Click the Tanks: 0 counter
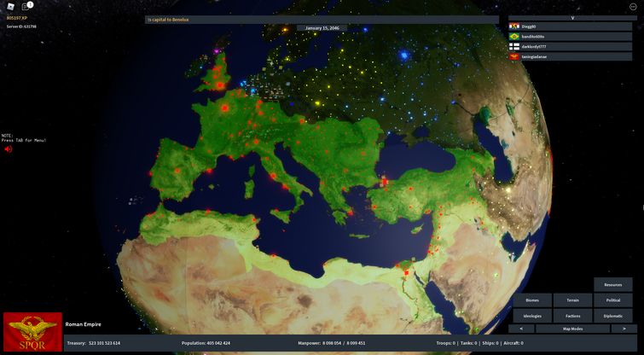Viewport: 644px width, 355px height. [x=468, y=343]
